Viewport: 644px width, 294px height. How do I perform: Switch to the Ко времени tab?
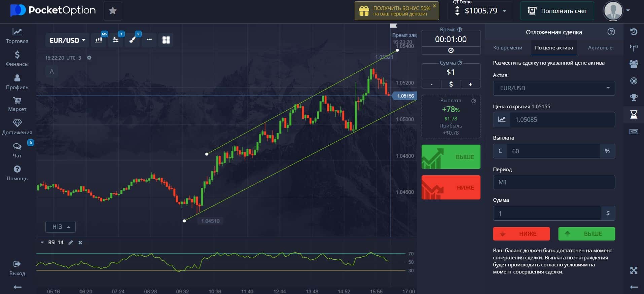tap(508, 48)
